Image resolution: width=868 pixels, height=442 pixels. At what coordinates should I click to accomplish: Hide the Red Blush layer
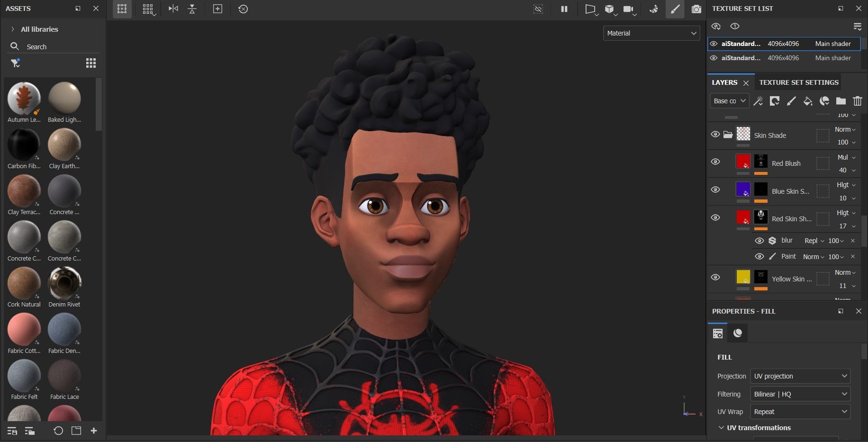(x=715, y=162)
